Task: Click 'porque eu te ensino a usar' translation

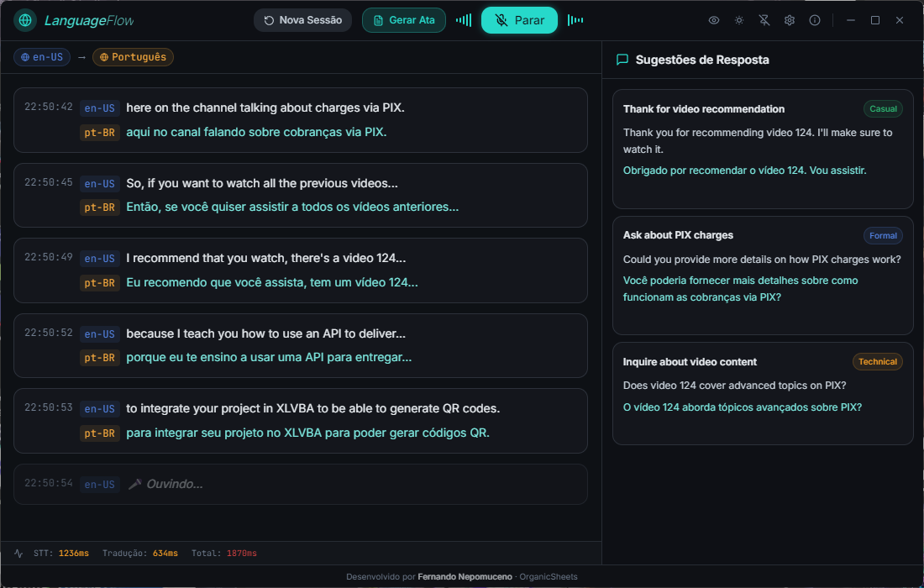Action: coord(269,357)
